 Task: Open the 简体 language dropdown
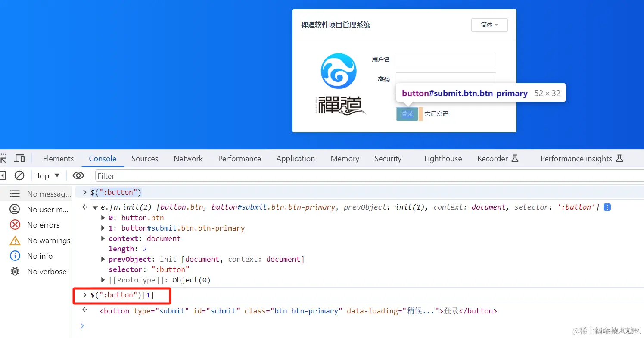(x=489, y=25)
